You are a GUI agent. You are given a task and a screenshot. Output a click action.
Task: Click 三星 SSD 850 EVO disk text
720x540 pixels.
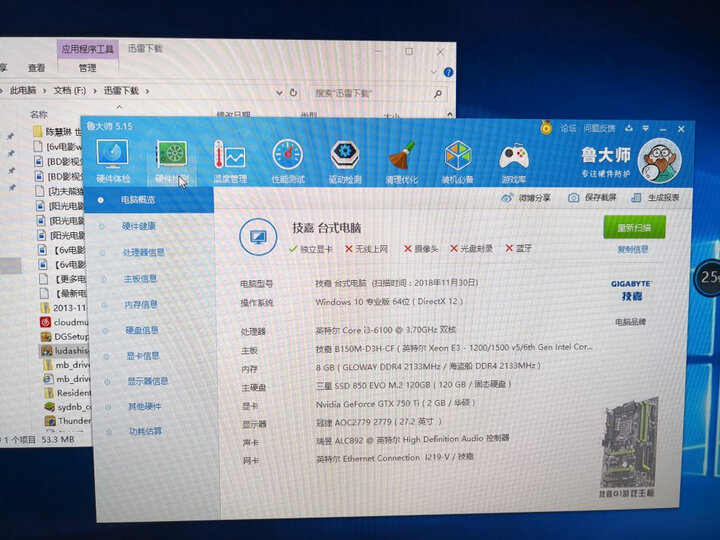(413, 385)
